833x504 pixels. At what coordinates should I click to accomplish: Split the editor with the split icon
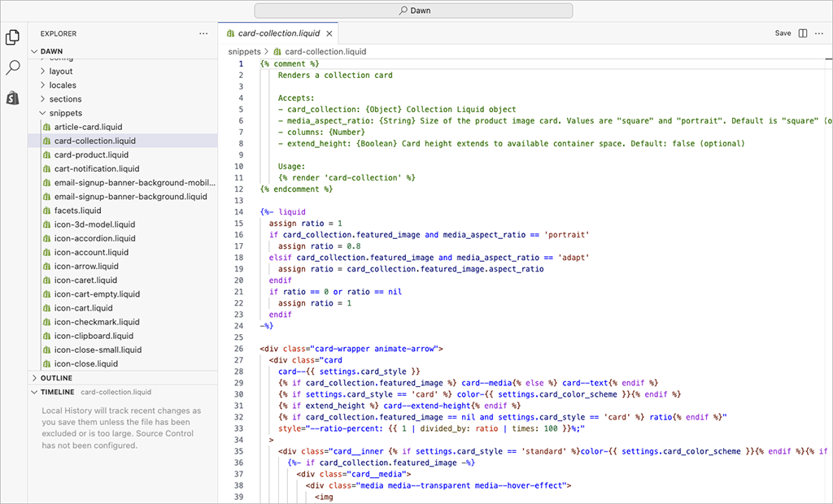(x=802, y=33)
